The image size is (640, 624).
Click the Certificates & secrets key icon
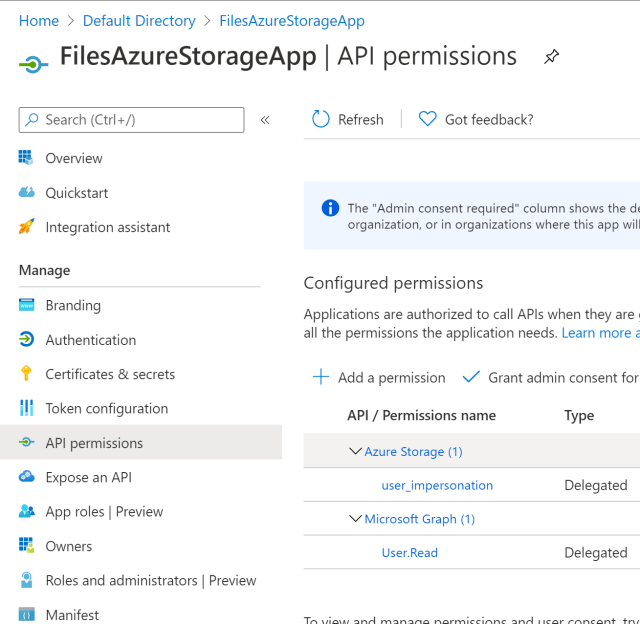click(x=27, y=374)
